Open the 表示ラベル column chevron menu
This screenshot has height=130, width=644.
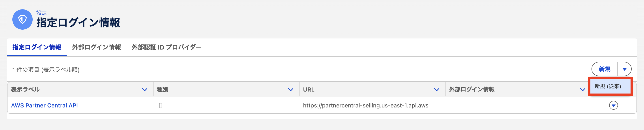click(x=144, y=90)
